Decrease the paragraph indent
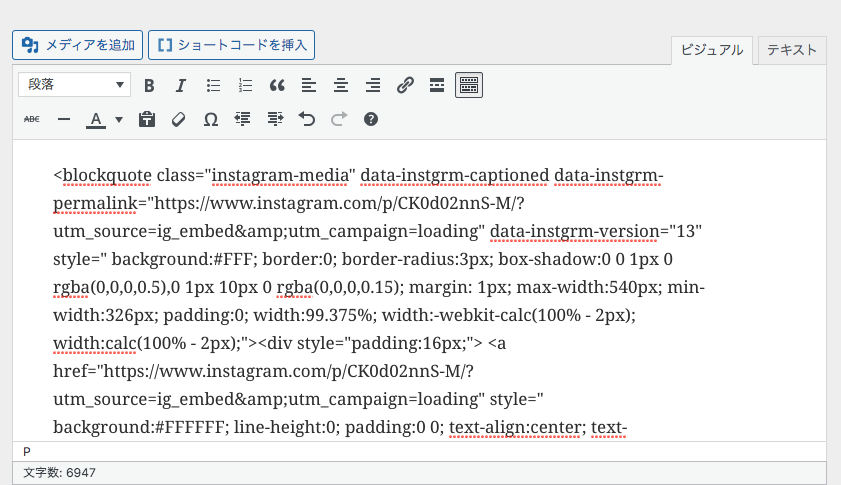The image size is (841, 485). tap(242, 119)
